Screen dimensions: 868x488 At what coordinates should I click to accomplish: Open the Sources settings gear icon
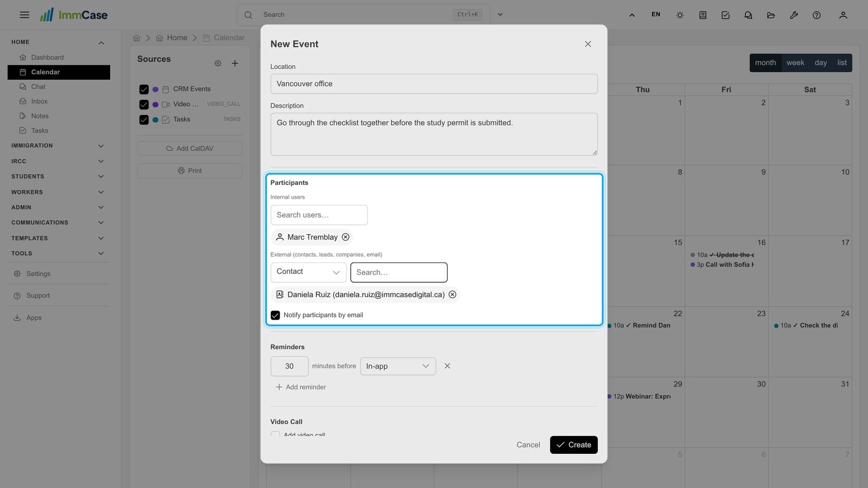click(218, 63)
